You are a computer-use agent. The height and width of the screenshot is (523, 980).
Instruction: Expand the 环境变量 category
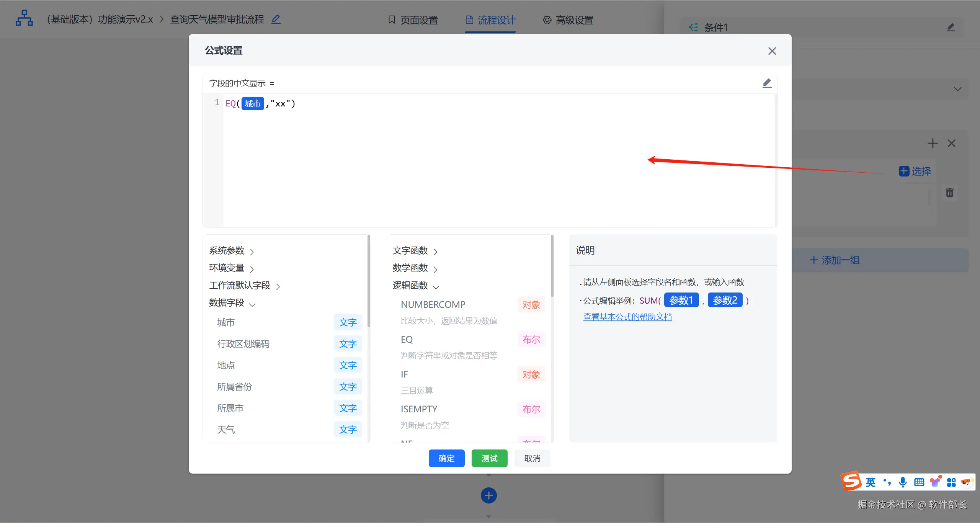(x=232, y=268)
